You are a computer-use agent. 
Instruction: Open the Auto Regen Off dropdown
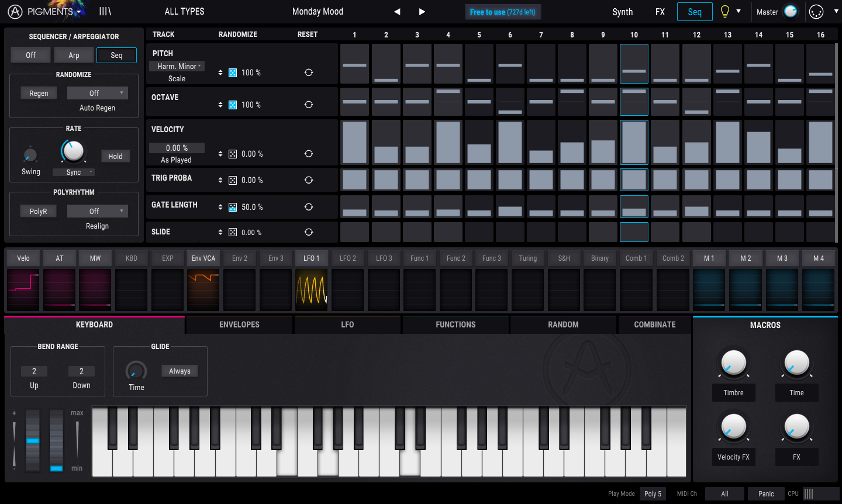[x=98, y=93]
